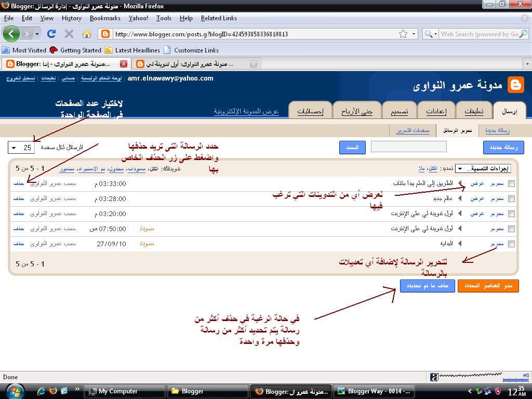Expand the triangle beside الطريق إلى العلم يبدأ بكتاب

[x=460, y=183]
